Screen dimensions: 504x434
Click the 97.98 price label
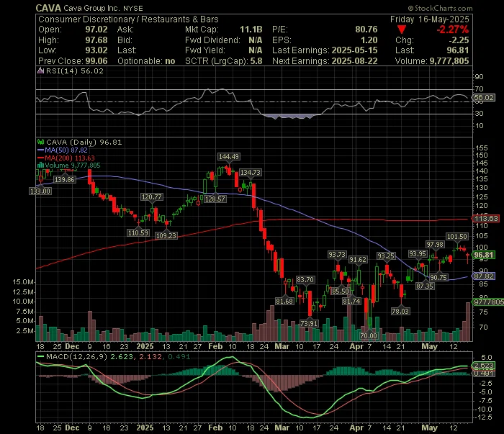coord(435,245)
